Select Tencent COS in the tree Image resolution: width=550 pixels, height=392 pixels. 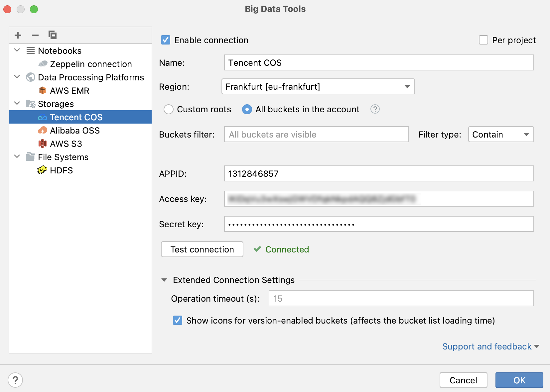coord(76,117)
